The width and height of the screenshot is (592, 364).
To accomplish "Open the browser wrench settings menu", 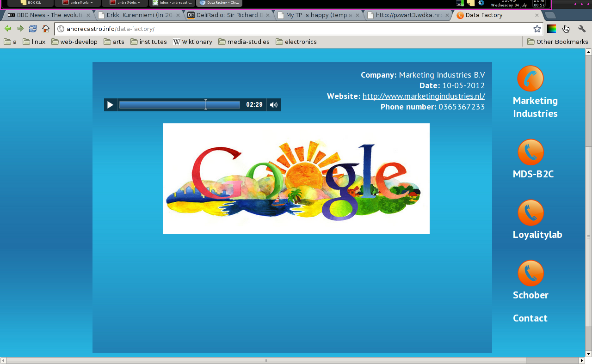I will [582, 29].
